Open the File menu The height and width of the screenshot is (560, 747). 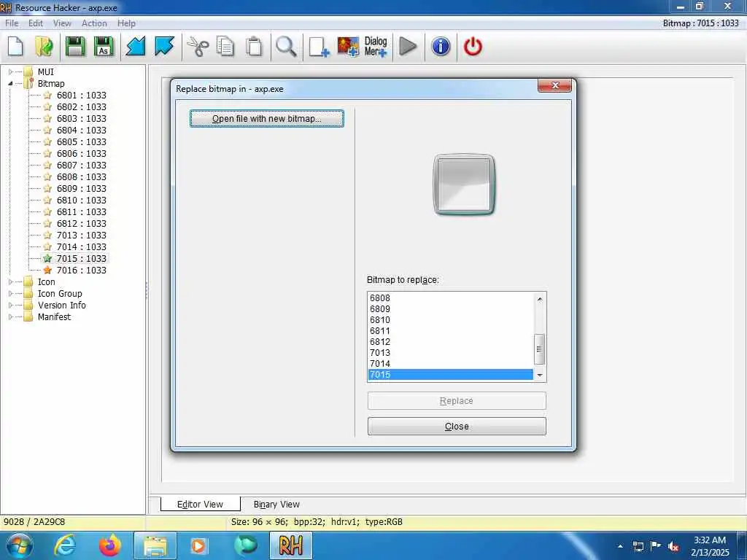click(12, 23)
